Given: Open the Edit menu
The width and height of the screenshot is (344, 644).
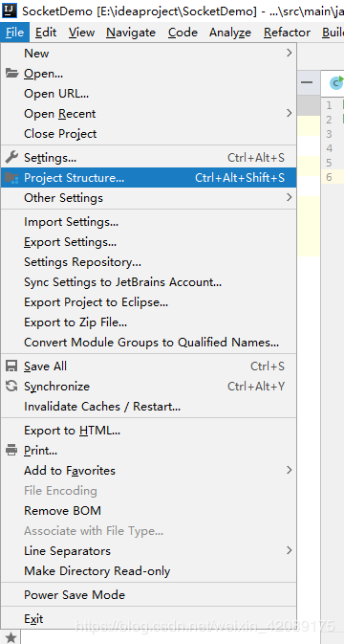Looking at the screenshot, I should click(46, 33).
